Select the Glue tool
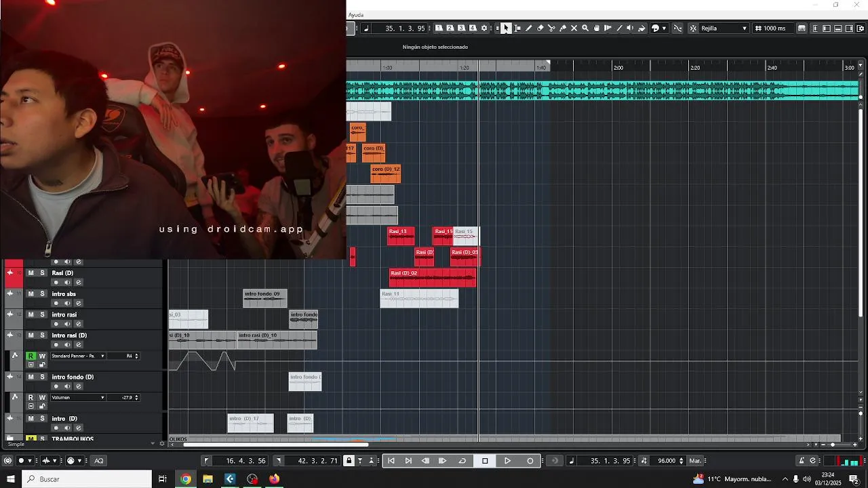Screen dimensions: 868x488 (x=562, y=28)
